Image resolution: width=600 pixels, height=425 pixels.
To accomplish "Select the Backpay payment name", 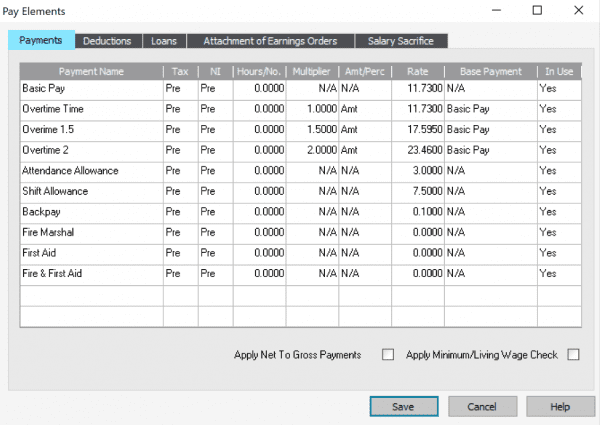I will click(41, 212).
